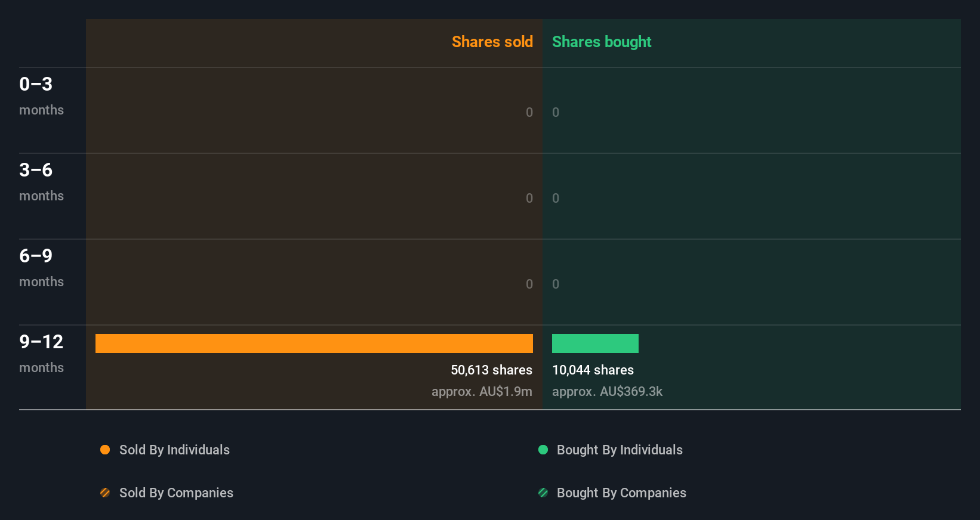Screen dimensions: 980x520
Task: Click the 50,613 shares value
Action: click(x=491, y=370)
